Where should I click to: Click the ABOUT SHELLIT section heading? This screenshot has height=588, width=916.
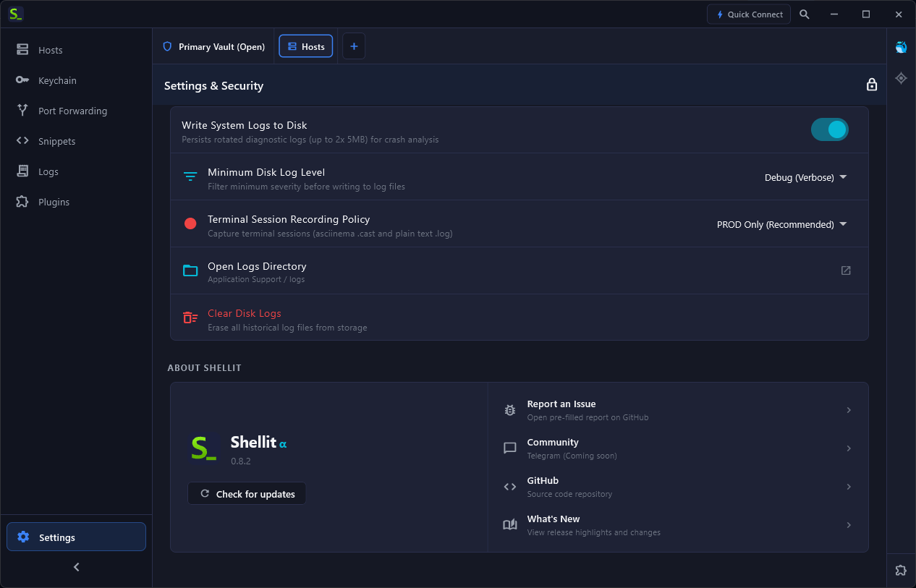[205, 367]
